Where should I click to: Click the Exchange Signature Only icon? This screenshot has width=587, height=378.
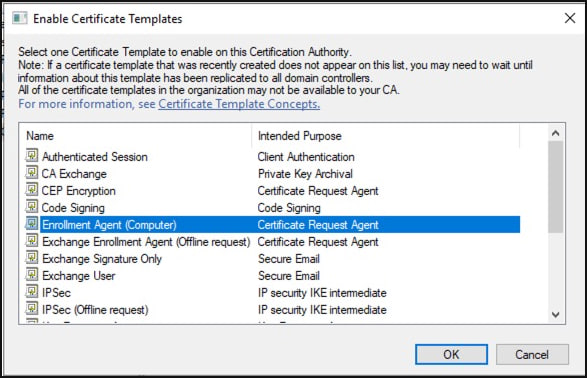point(32,257)
